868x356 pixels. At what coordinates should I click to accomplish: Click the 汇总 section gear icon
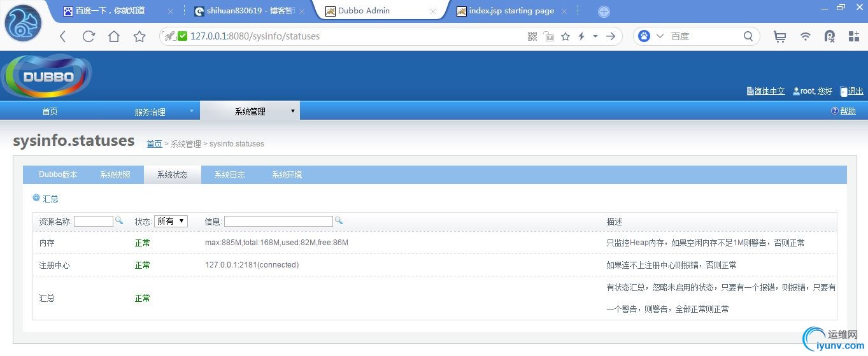pyautogui.click(x=36, y=198)
